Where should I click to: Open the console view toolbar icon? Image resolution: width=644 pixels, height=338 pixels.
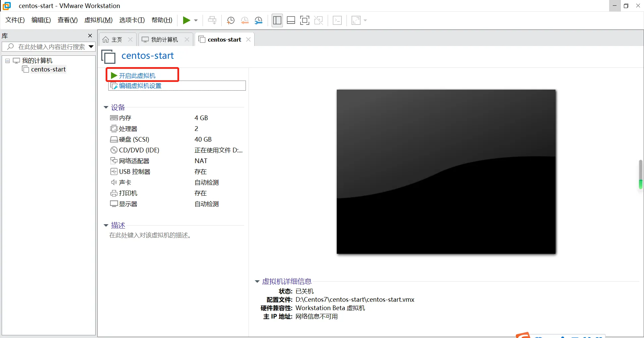pos(337,20)
